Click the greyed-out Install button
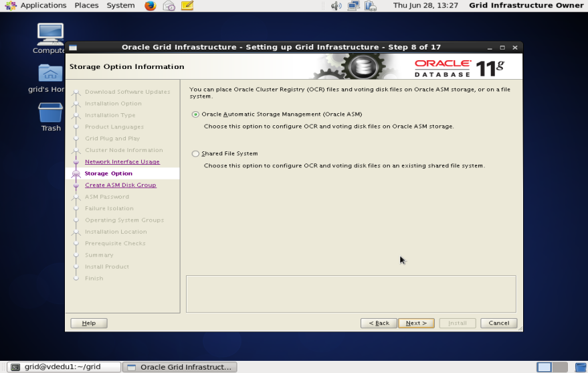This screenshot has width=588, height=373. (458, 323)
